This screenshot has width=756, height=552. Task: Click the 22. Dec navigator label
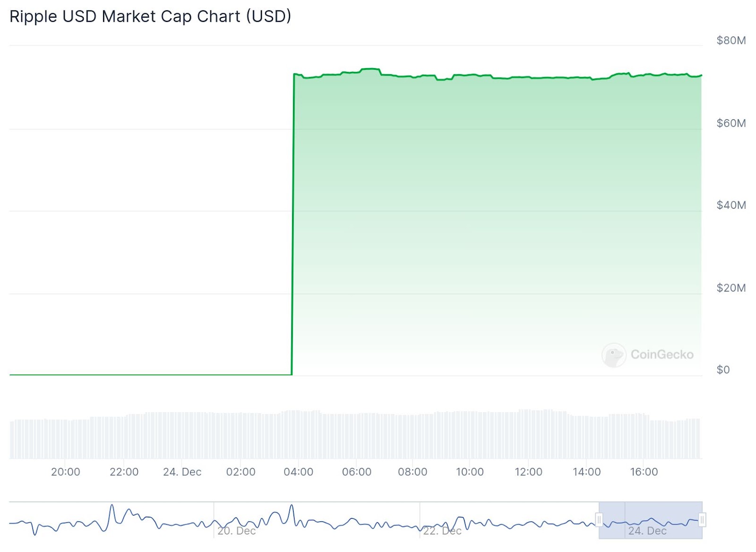click(x=442, y=531)
